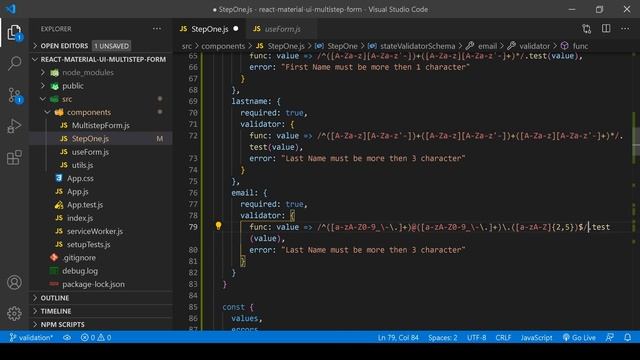Viewport: 640px width, 360px height.
Task: Click 'Ln 79, Col 84' in status bar
Action: tap(398, 338)
